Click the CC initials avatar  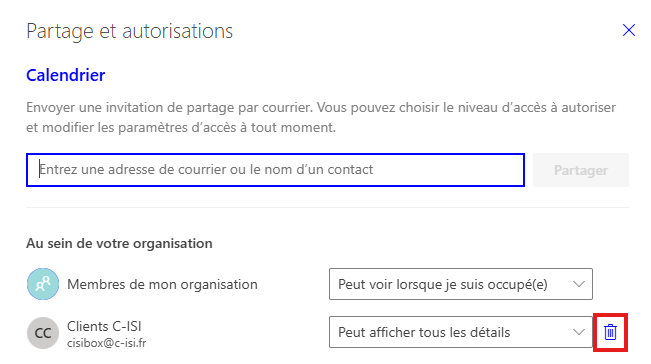click(x=43, y=332)
